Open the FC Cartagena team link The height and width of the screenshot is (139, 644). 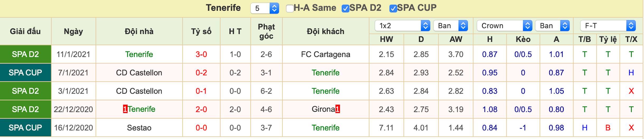[x=325, y=54]
